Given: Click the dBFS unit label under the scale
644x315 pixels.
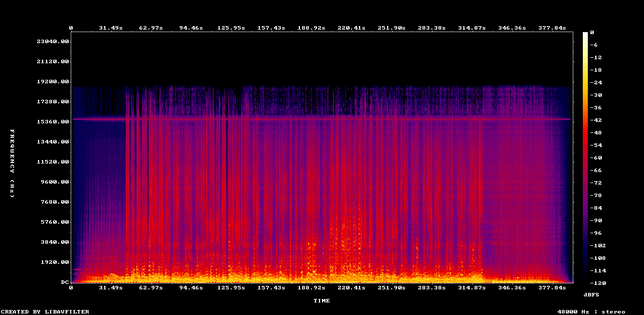Looking at the screenshot, I should point(591,294).
